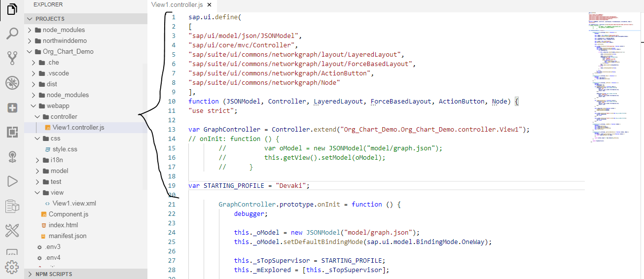644x279 pixels.
Task: Select the View1.controller.js editor tab
Action: pyautogui.click(x=177, y=5)
